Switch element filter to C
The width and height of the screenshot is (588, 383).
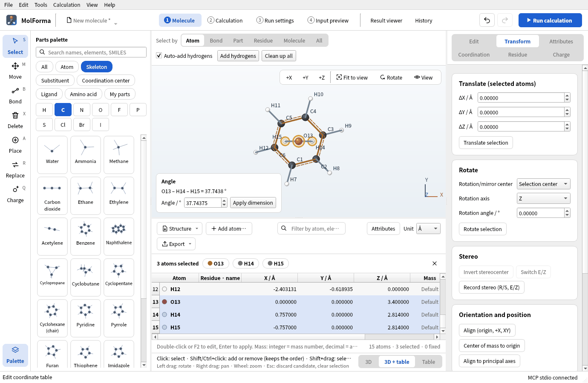pos(63,110)
